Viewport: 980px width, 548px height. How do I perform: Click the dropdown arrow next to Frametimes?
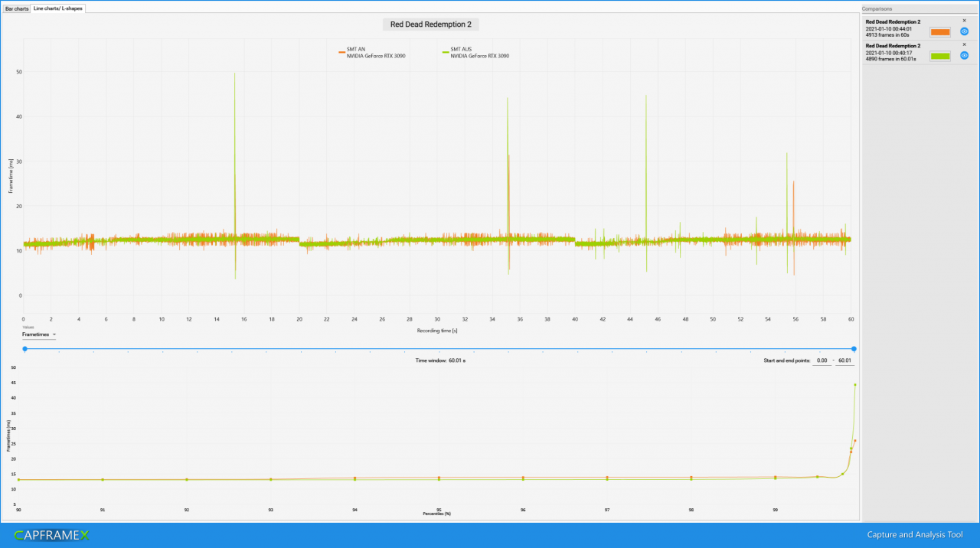point(54,334)
